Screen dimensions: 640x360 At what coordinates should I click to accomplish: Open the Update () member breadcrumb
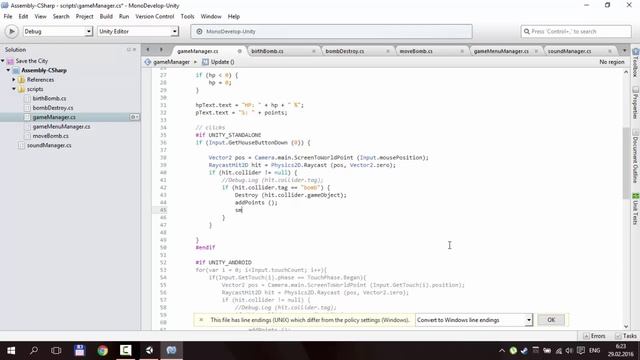click(x=218, y=62)
